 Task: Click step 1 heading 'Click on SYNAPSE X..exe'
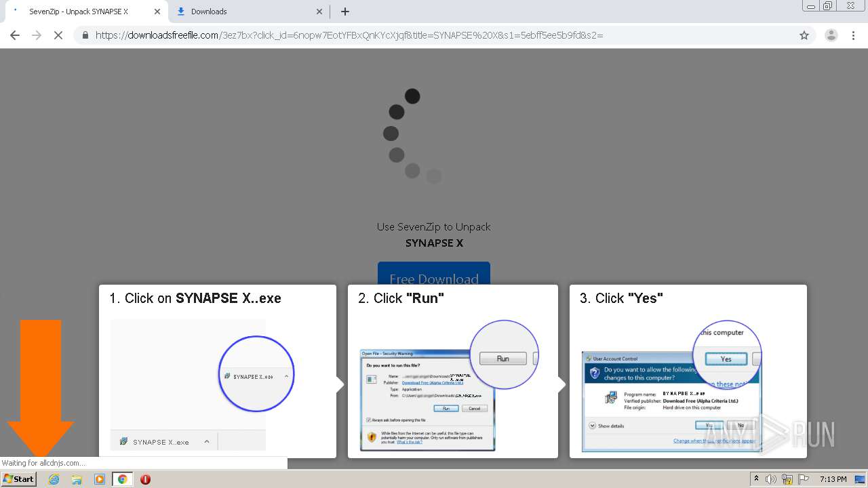tap(195, 298)
